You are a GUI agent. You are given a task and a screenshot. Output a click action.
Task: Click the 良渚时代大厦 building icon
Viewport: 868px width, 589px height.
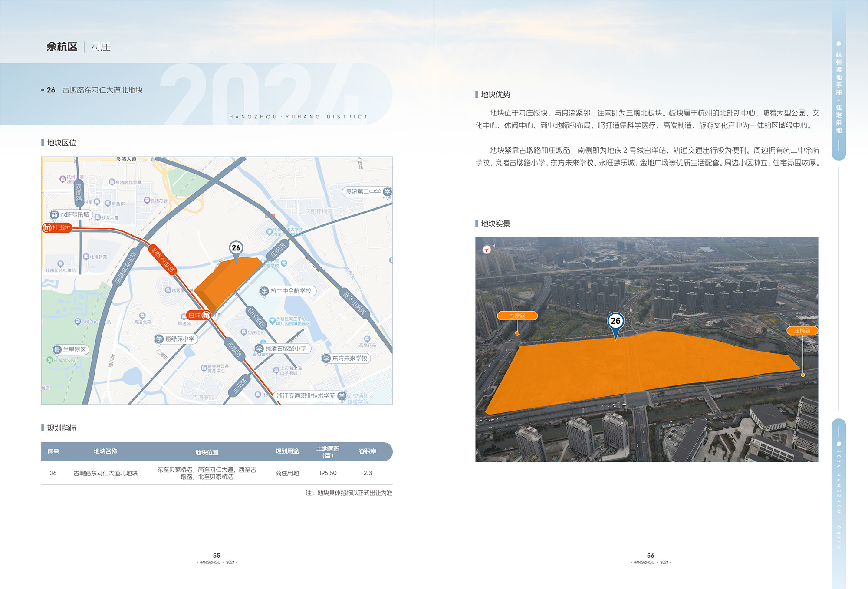[112, 182]
